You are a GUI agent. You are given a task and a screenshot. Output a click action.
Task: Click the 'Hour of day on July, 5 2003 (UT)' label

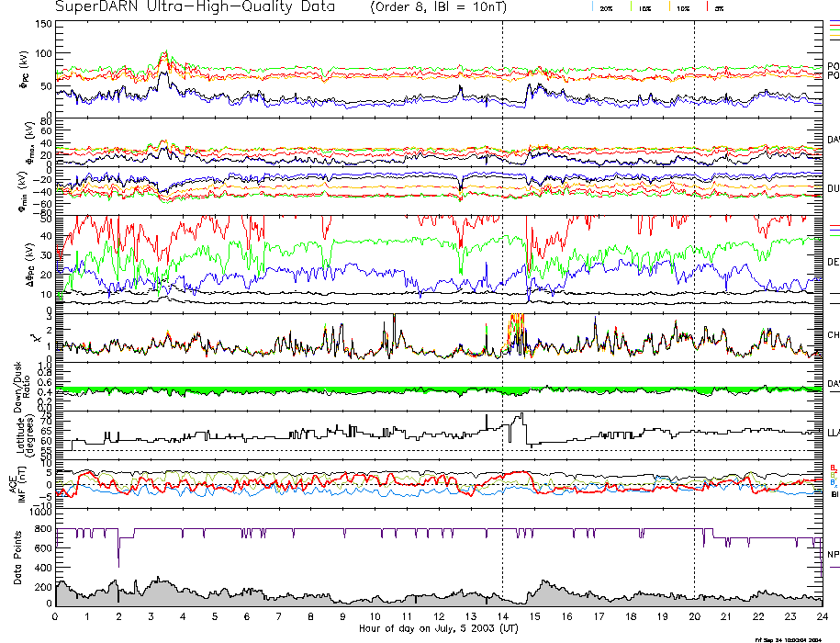tap(439, 628)
